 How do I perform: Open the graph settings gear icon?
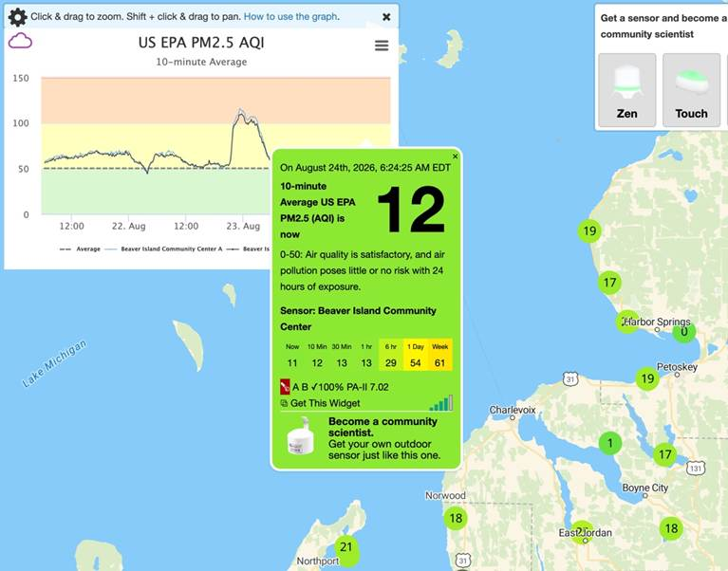click(18, 17)
